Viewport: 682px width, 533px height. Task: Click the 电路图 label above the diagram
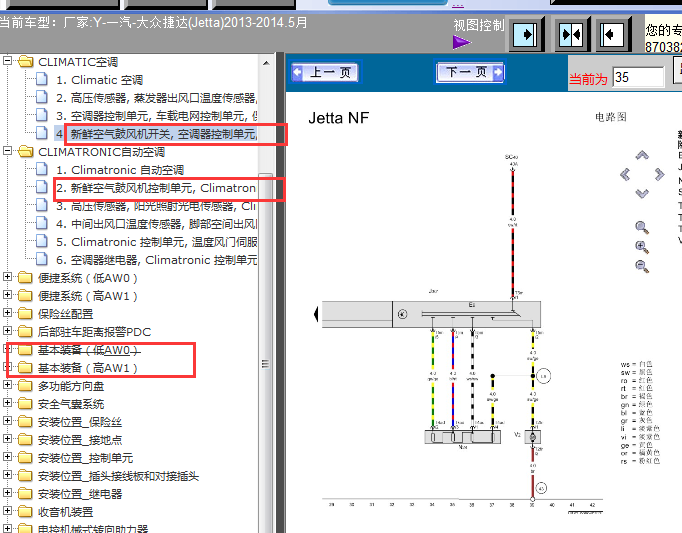611,117
